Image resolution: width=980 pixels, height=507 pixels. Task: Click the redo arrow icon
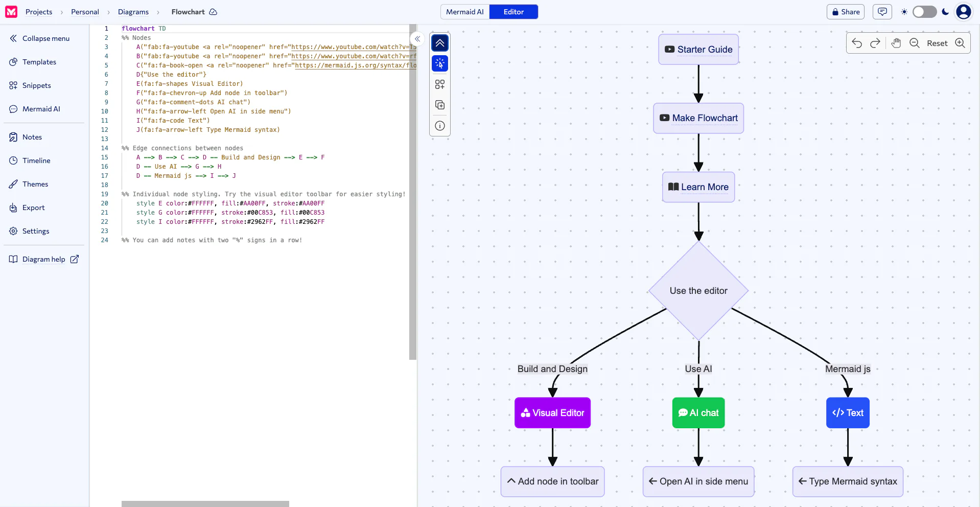coord(875,43)
